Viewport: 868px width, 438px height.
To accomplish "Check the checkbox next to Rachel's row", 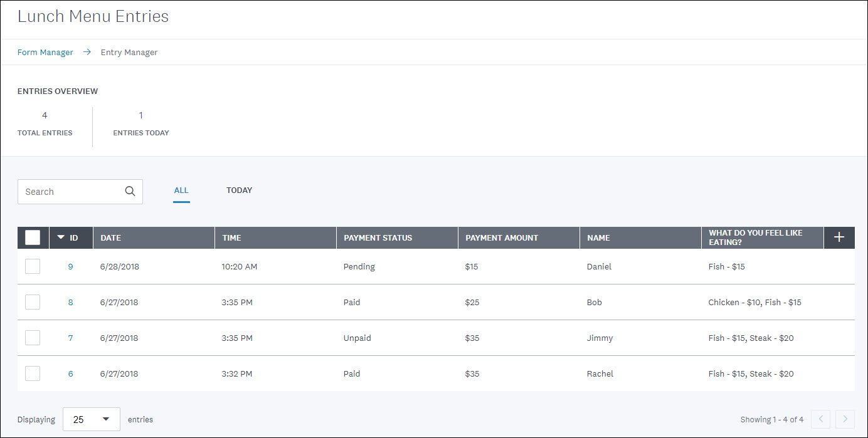I will click(x=32, y=373).
